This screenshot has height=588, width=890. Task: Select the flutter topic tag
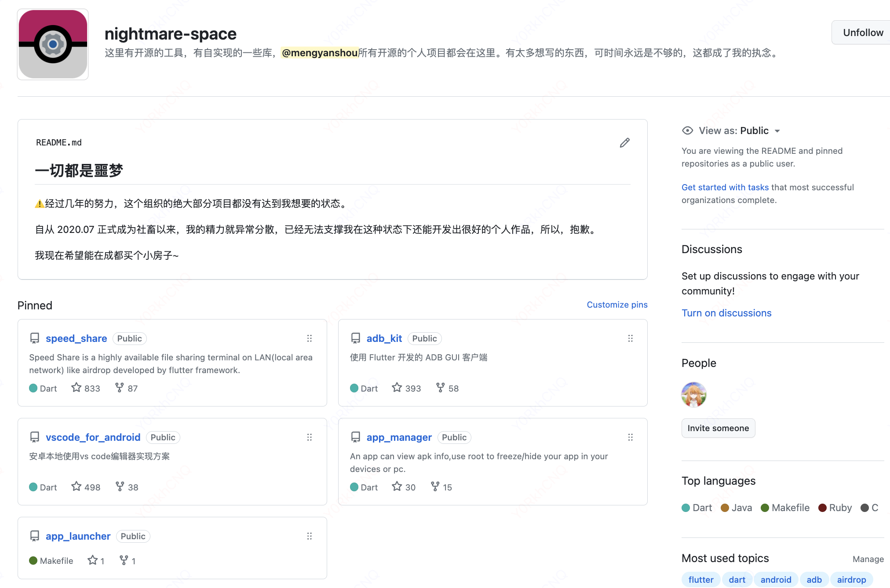pos(700,580)
